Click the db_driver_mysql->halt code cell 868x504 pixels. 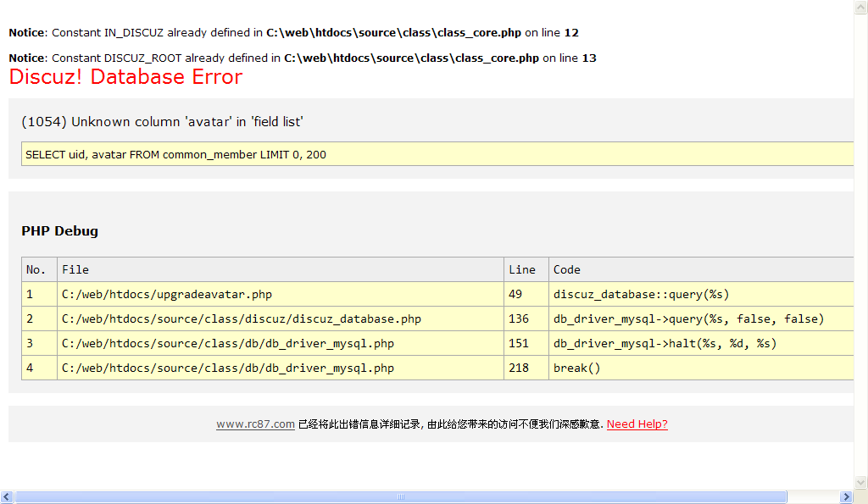[701, 344]
